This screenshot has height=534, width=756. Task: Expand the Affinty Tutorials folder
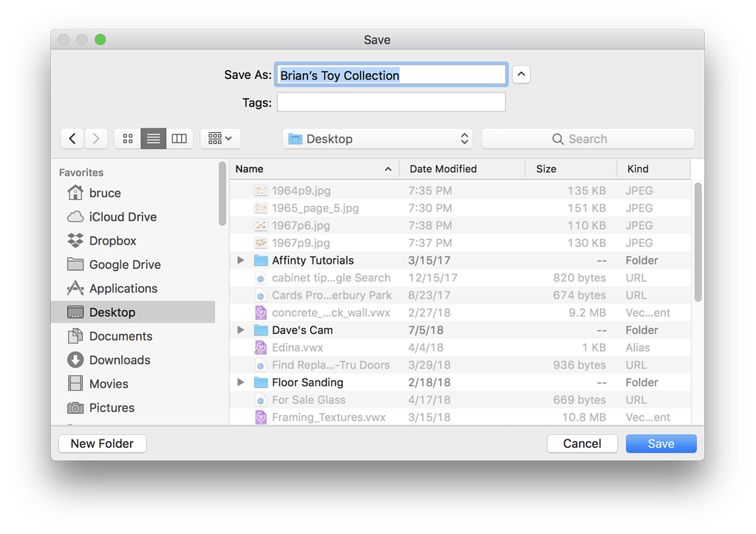[x=240, y=260]
